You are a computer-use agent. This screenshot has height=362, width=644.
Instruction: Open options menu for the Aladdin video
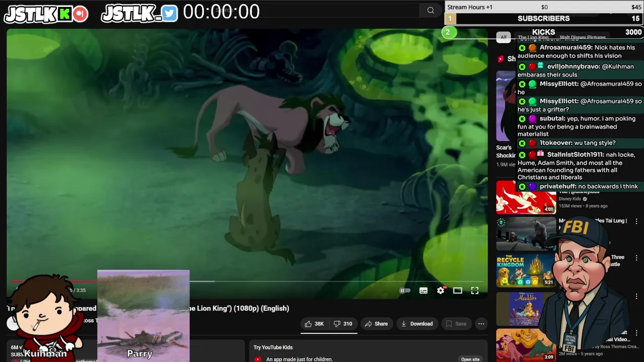tap(636, 296)
